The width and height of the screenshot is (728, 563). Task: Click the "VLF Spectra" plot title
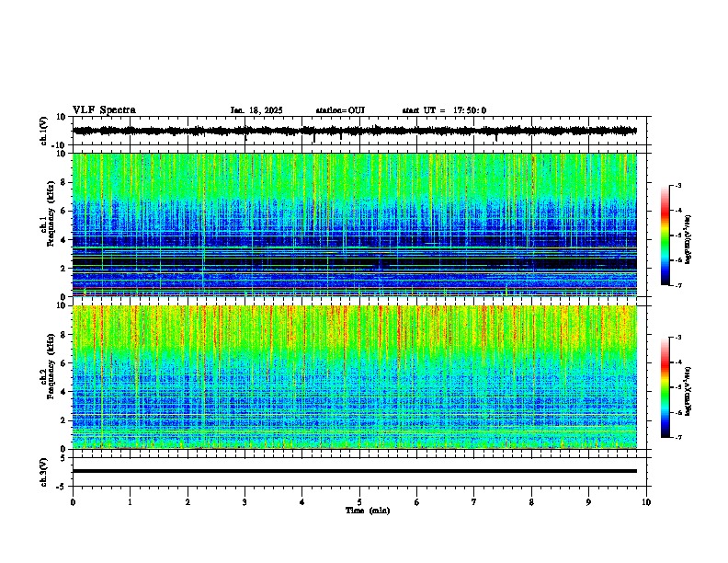104,110
